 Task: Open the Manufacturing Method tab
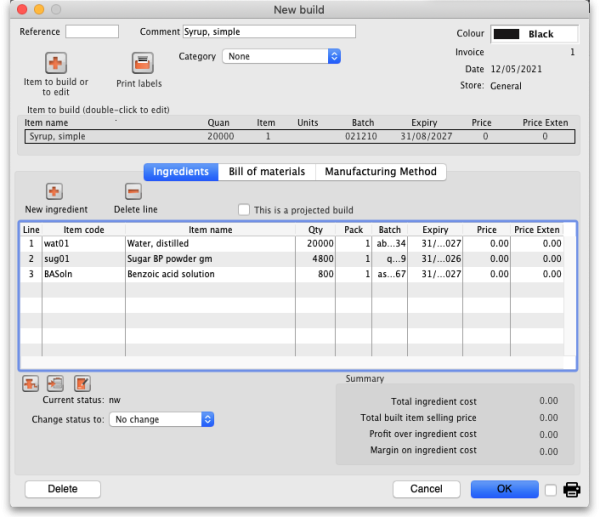[380, 172]
